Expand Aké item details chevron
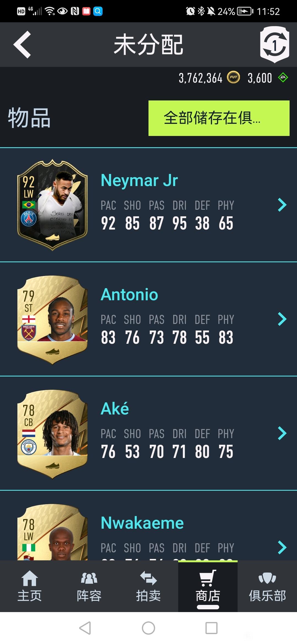This screenshot has height=644, width=297. pyautogui.click(x=282, y=433)
